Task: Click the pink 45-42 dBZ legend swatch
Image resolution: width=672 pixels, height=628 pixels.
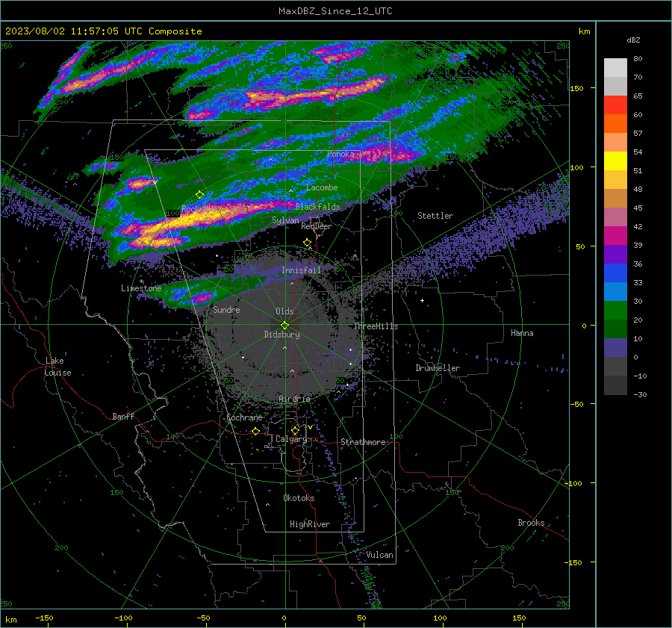Action: click(x=615, y=217)
